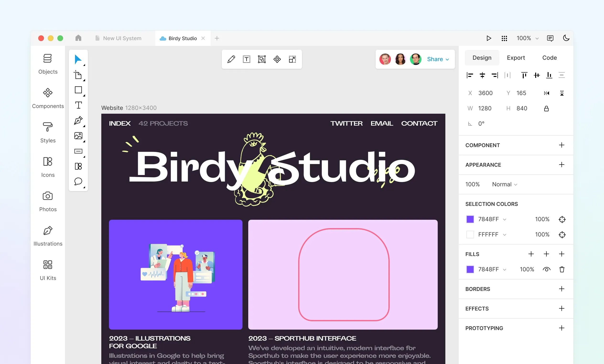Align vertical centers

(537, 75)
